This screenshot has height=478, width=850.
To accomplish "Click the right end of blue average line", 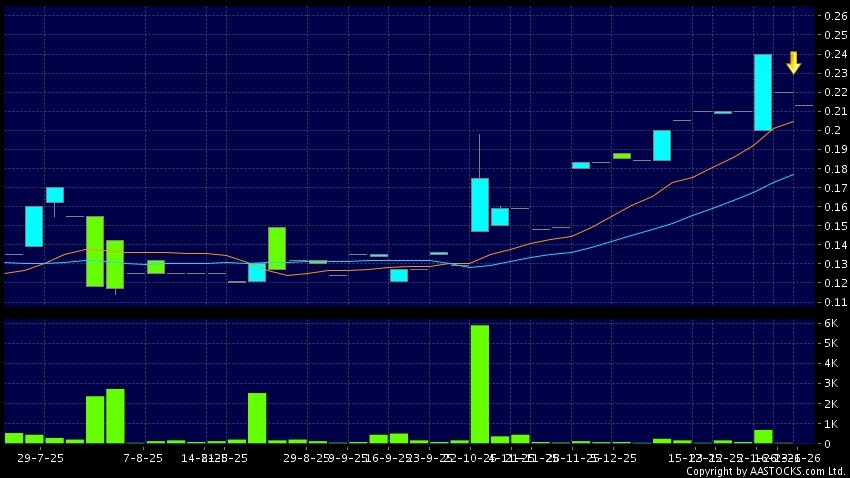I will click(x=794, y=174).
